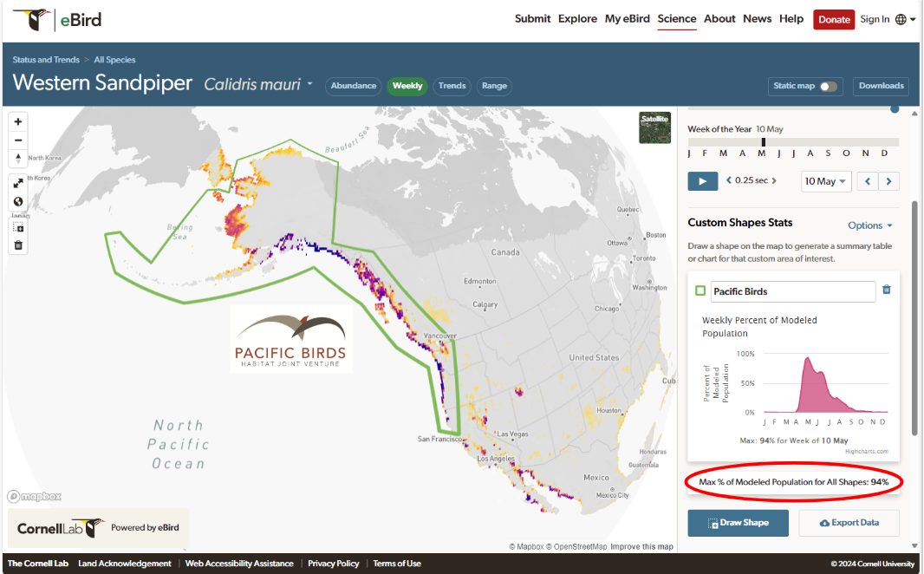
Task: Open the Help page
Action: [x=791, y=19]
